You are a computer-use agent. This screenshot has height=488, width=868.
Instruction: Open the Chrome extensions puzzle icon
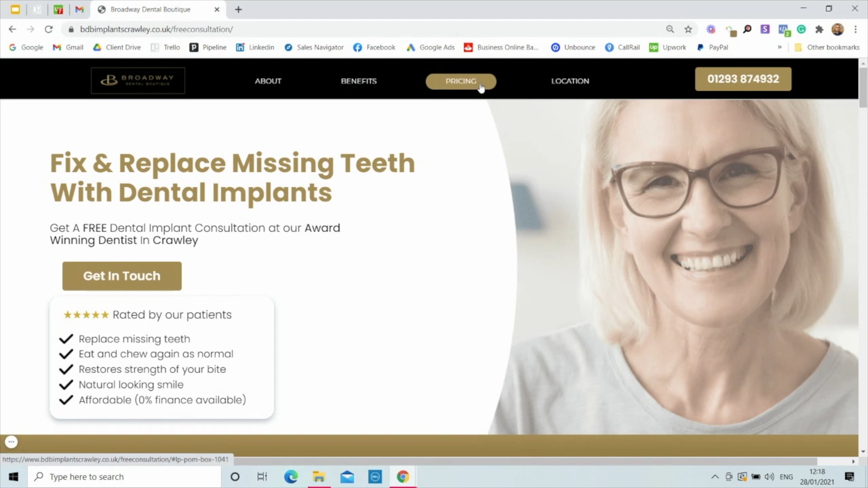tap(820, 29)
